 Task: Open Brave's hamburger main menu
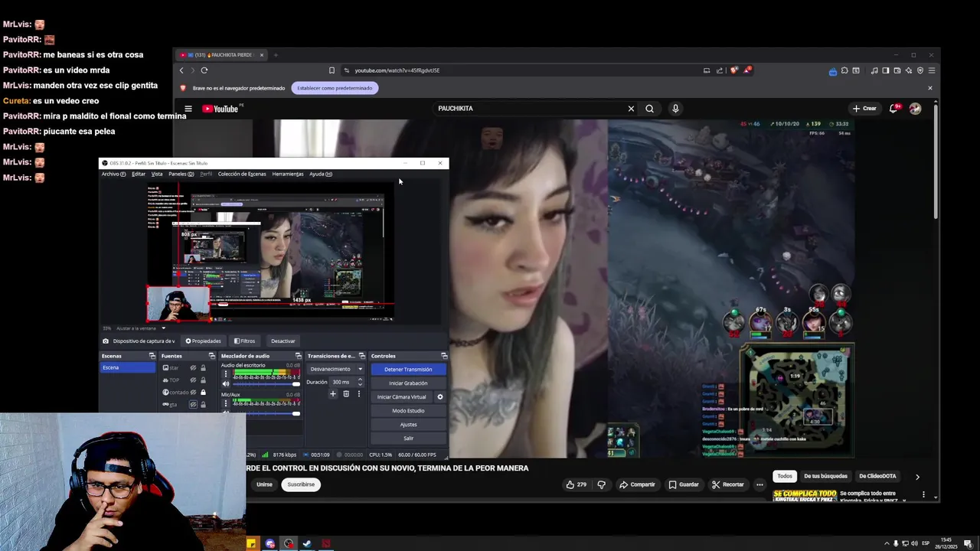click(x=932, y=70)
